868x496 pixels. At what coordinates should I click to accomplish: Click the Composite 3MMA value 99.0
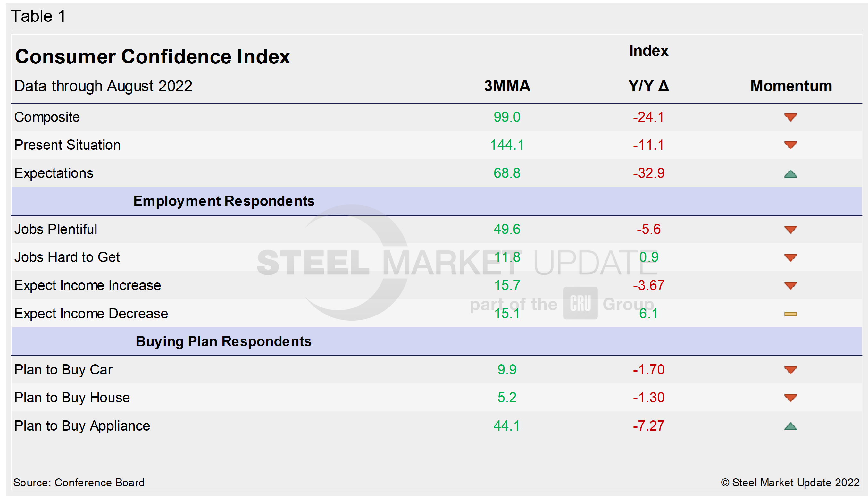click(507, 117)
